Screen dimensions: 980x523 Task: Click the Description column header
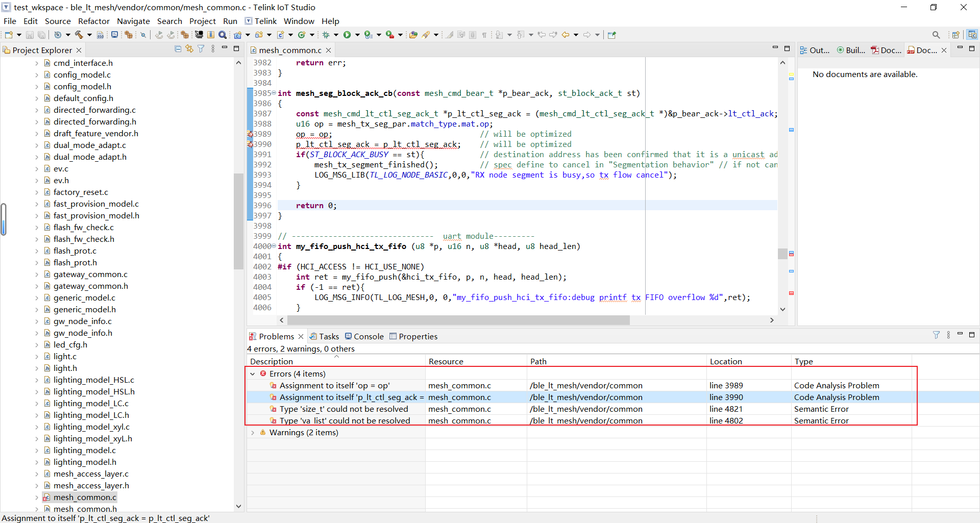336,361
